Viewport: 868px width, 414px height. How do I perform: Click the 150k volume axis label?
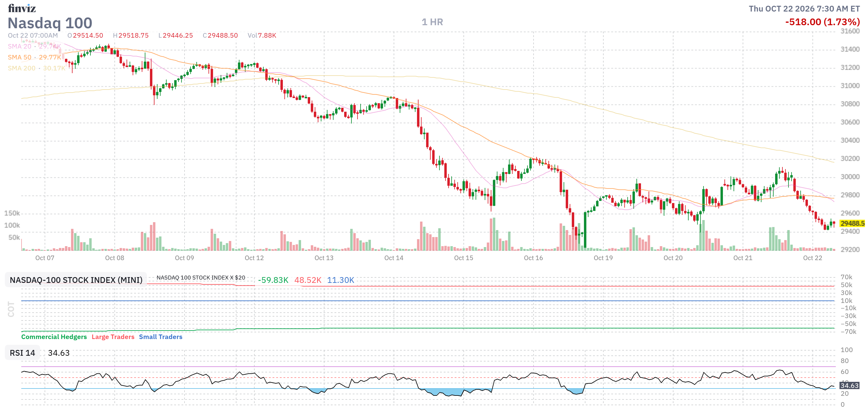[x=12, y=213]
